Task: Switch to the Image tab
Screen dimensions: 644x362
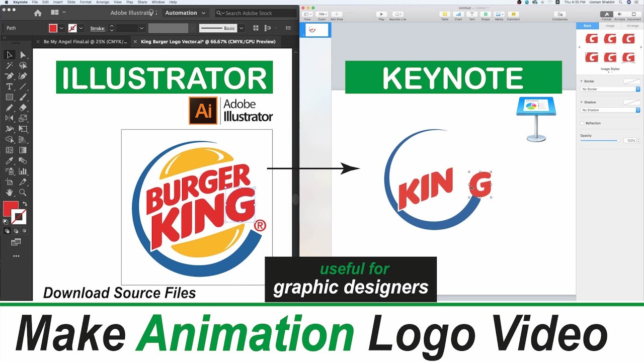Action: [x=610, y=26]
